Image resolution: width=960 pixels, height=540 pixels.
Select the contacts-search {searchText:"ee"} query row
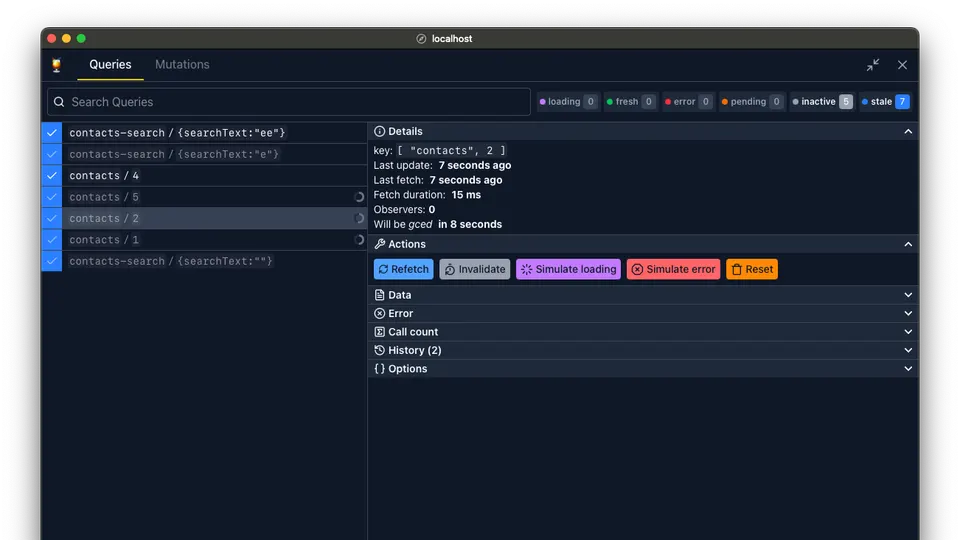click(204, 132)
